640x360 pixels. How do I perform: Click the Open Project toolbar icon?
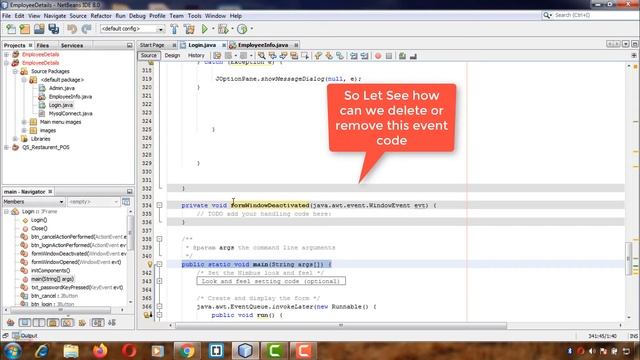coord(39,29)
